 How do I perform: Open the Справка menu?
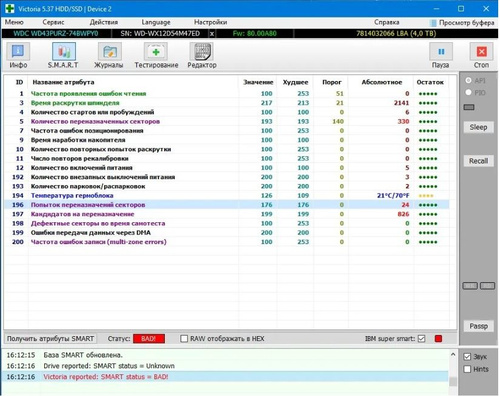386,22
